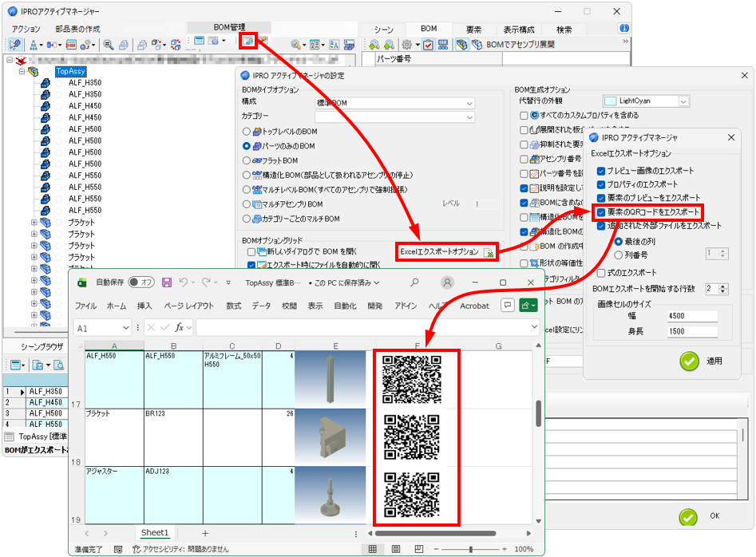Image resolution: width=756 pixels, height=557 pixels.
Task: Click the Excelエクスポートオプション button
Action: coord(446,252)
